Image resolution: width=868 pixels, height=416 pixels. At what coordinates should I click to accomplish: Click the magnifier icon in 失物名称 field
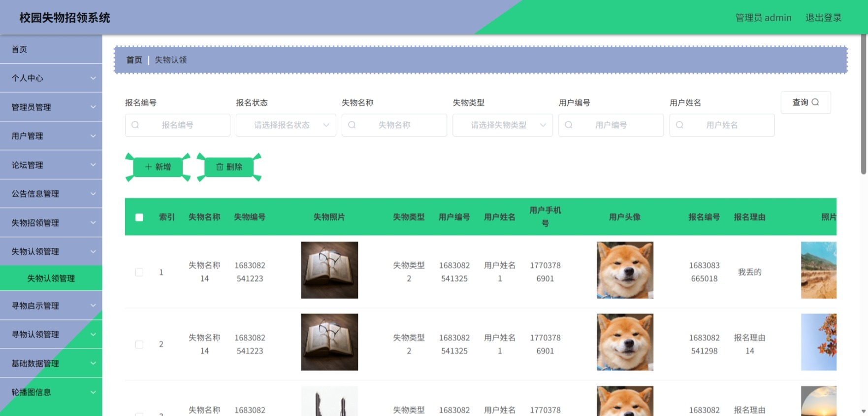352,125
